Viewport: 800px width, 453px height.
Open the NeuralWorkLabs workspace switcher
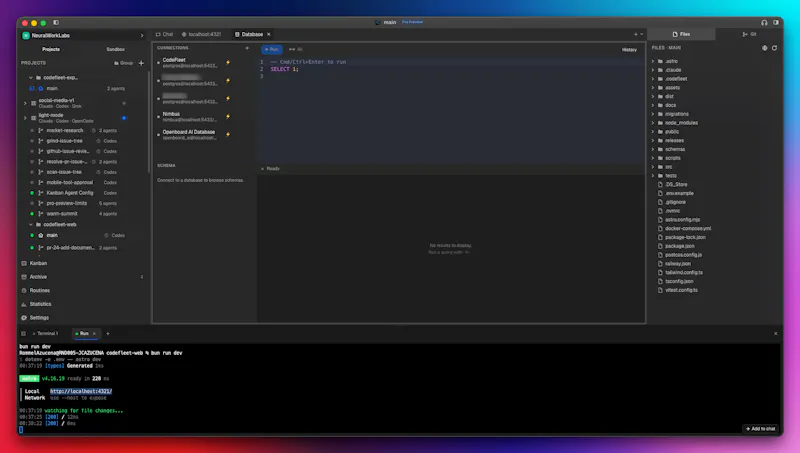83,35
